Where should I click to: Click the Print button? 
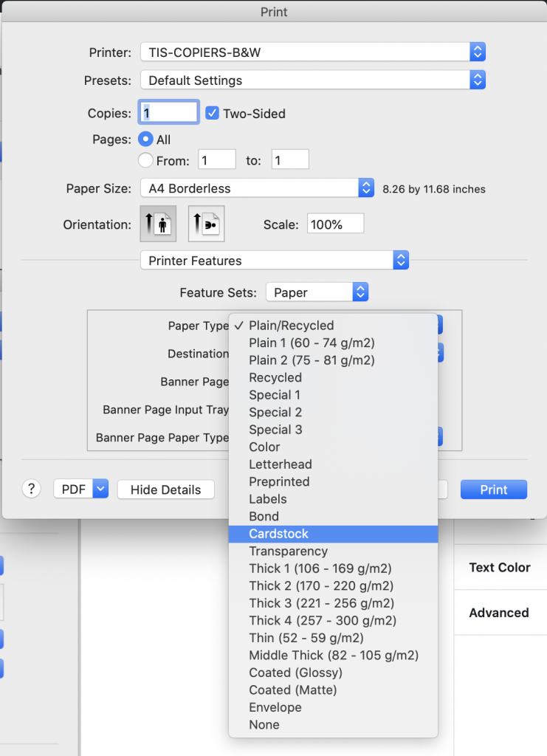coord(493,489)
